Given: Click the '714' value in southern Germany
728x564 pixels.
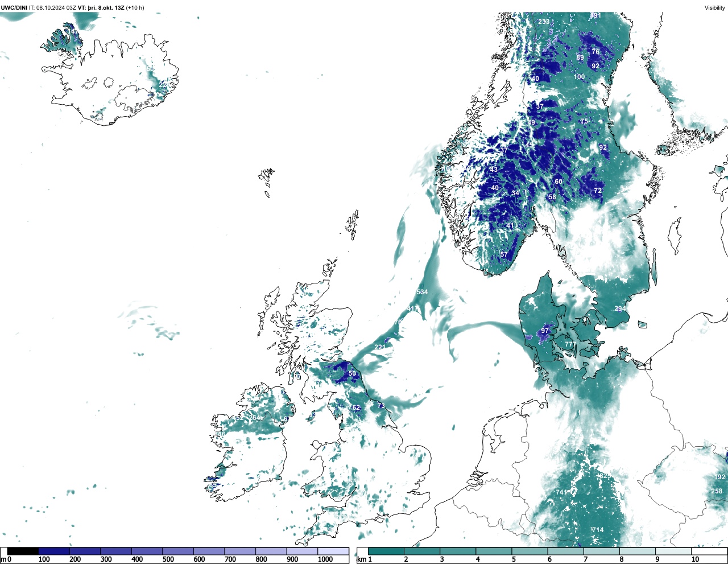Looking at the screenshot, I should (597, 530).
